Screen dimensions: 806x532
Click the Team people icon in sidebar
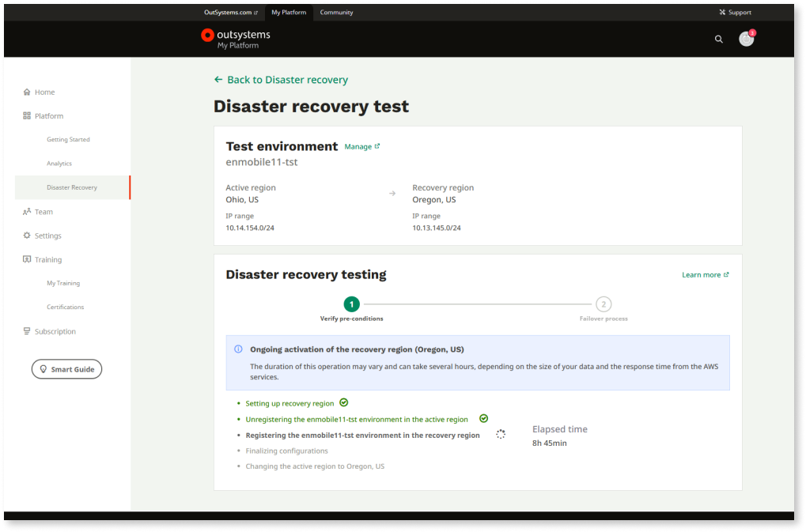pyautogui.click(x=27, y=212)
